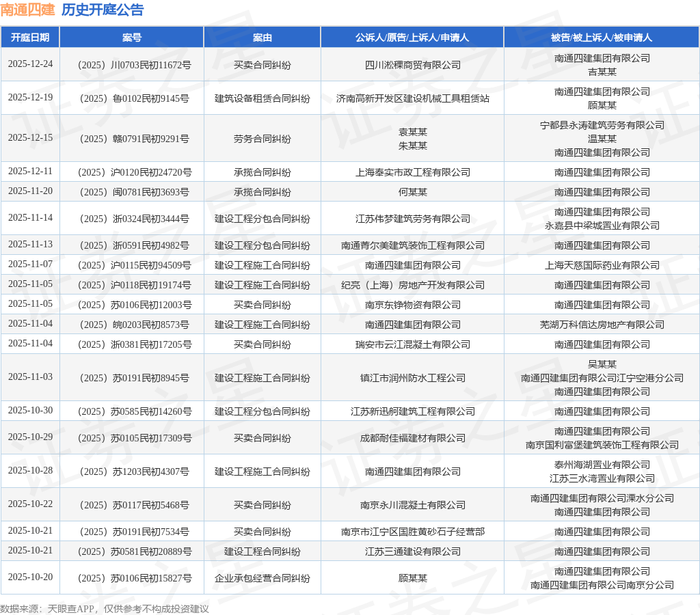This screenshot has width=700, height=615.
Task: Click date cell 2025-10-28
Action: [x=30, y=471]
